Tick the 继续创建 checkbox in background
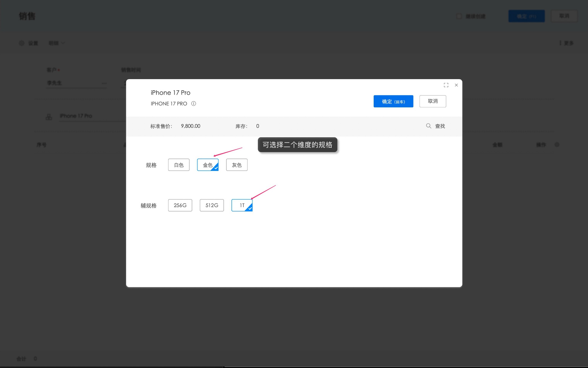Image resolution: width=588 pixels, height=368 pixels. click(x=459, y=16)
